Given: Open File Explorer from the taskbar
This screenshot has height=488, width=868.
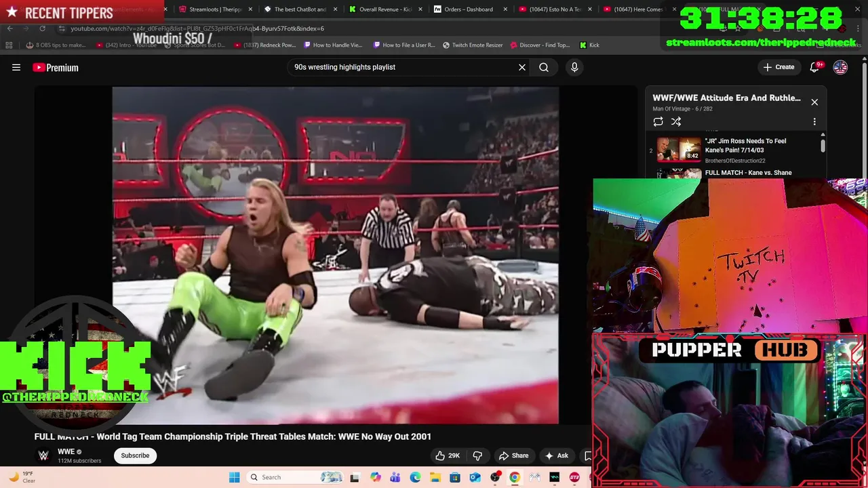Looking at the screenshot, I should (x=435, y=477).
